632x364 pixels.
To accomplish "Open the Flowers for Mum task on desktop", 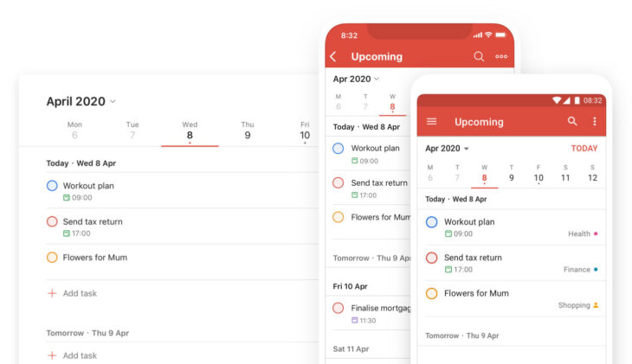I will 94,258.
